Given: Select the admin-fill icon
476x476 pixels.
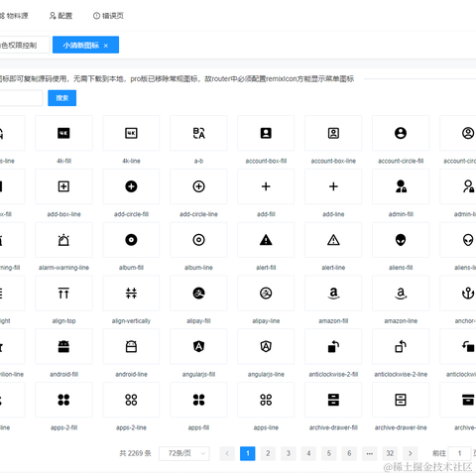Looking at the screenshot, I should 401,186.
